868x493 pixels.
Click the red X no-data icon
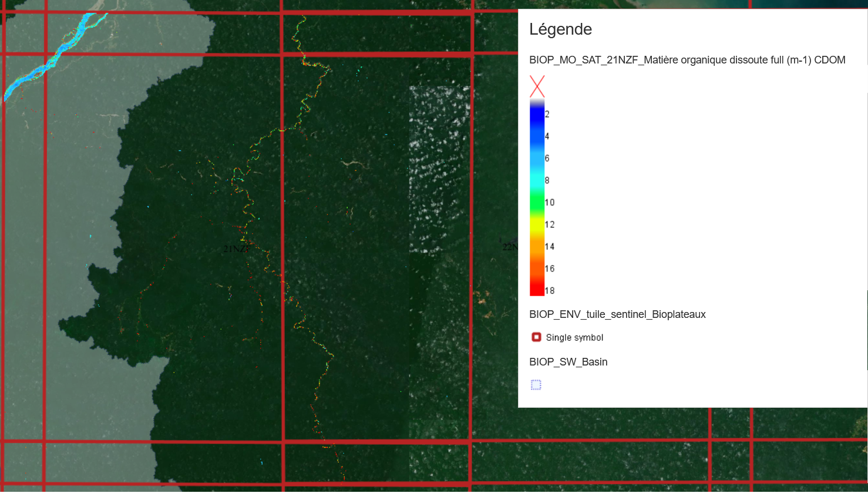coord(537,86)
